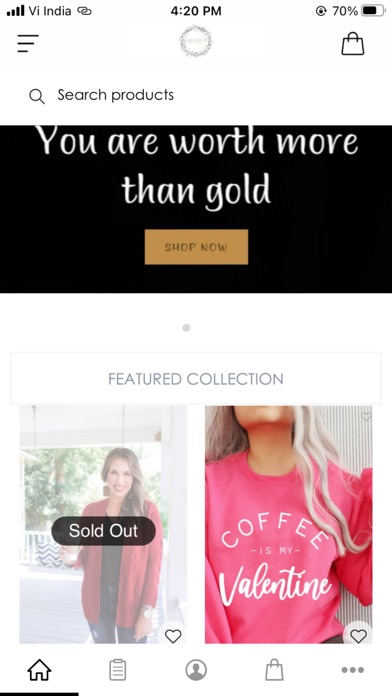Open the account profile tab
This screenshot has width=392, height=696.
[196, 669]
